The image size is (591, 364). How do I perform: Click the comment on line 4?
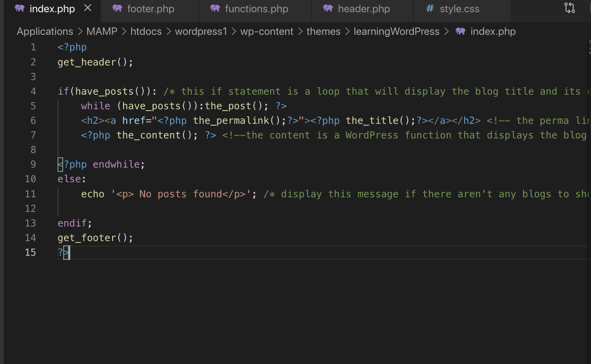[x=377, y=91]
